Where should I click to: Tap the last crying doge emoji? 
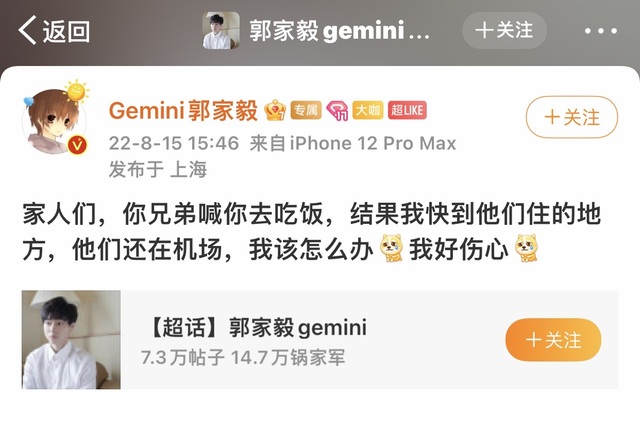[526, 248]
